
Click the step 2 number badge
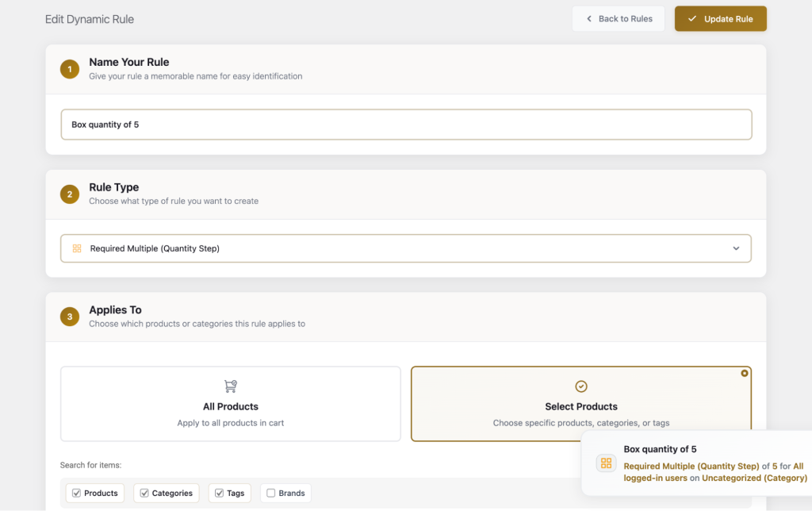coord(70,194)
